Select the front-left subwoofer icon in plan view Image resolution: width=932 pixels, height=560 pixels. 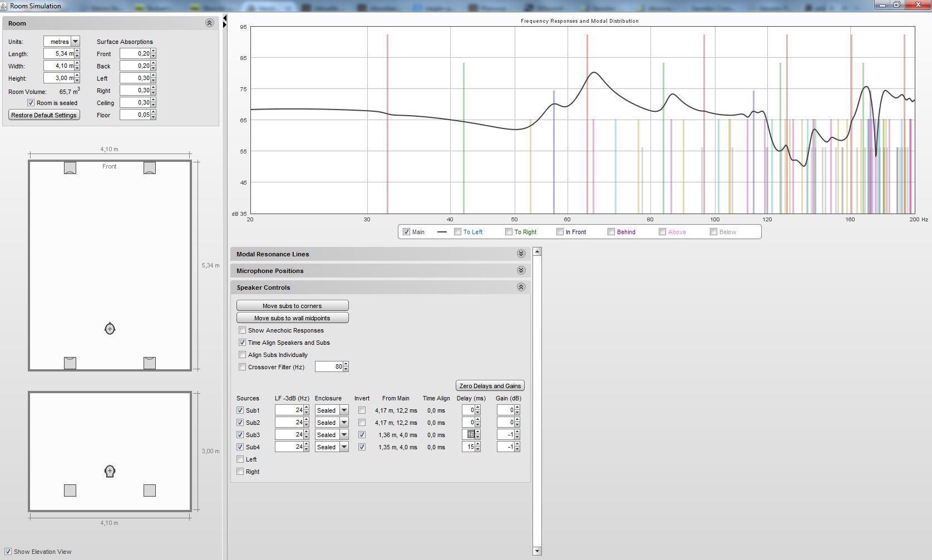coord(70,167)
